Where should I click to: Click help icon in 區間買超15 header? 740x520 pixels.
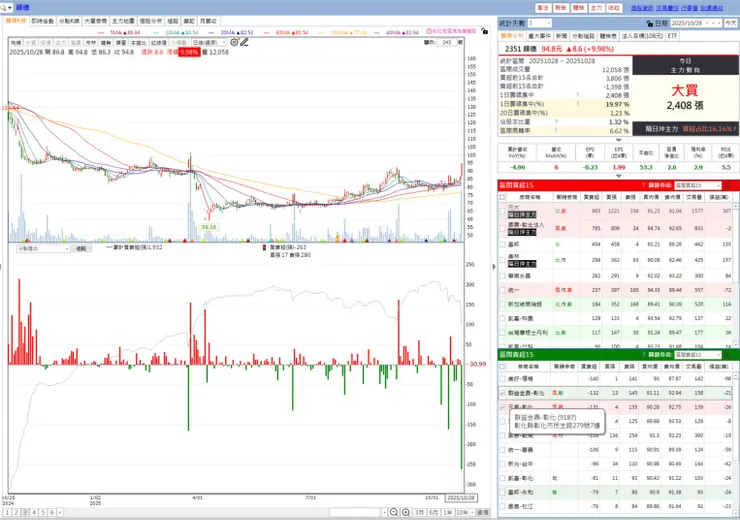click(x=643, y=185)
